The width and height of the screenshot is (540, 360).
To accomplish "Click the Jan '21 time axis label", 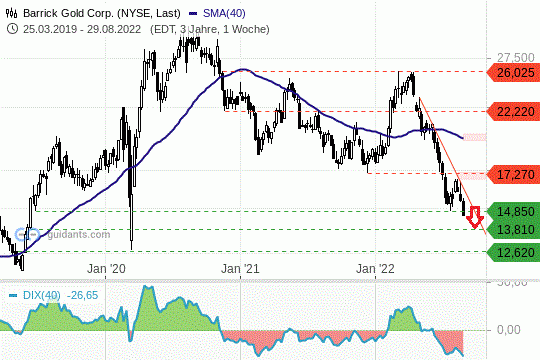I will [x=240, y=268].
